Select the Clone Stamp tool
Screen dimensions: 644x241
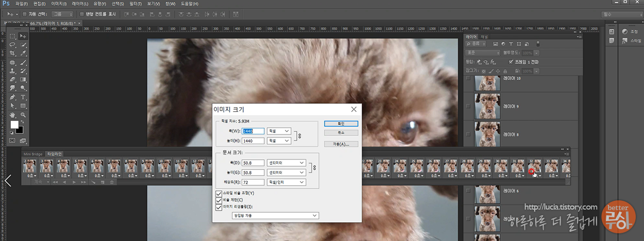click(x=12, y=71)
